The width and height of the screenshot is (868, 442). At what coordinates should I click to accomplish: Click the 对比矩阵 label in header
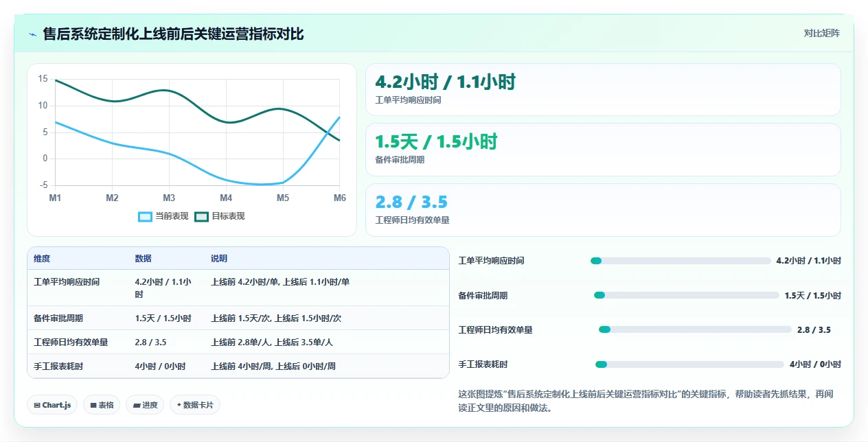coord(822,33)
